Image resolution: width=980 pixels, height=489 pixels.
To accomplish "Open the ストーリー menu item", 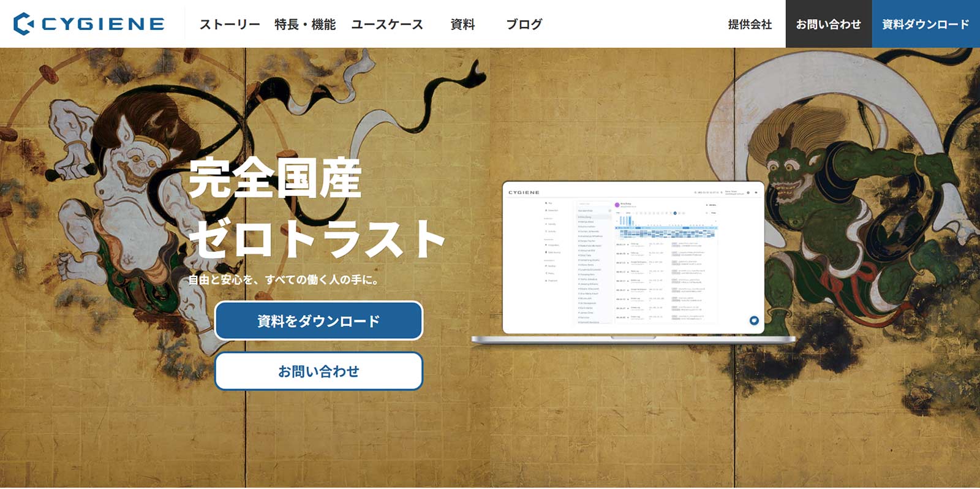I will pos(230,25).
